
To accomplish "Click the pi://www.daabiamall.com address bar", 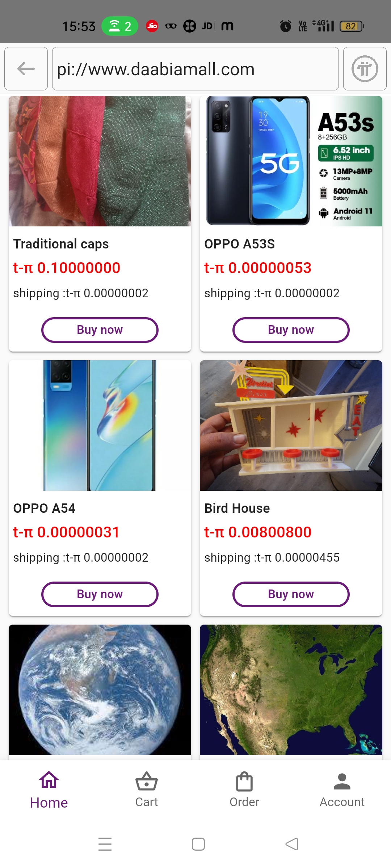I will point(195,69).
